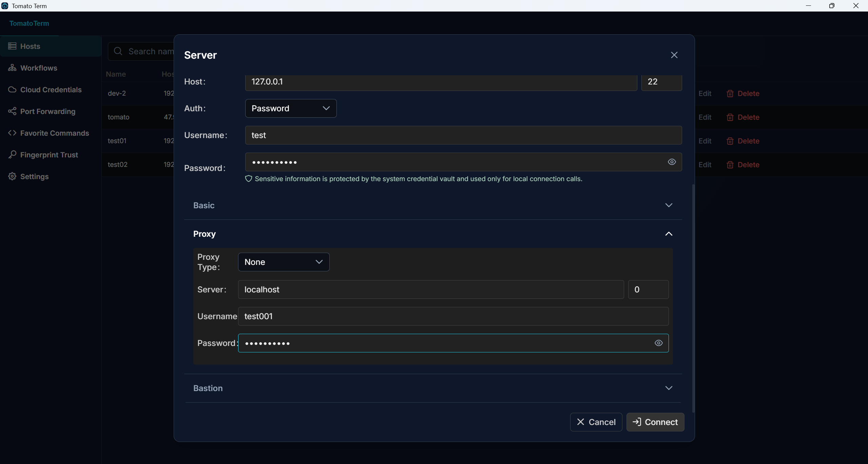Close the Server dialog with X icon
Screen dimensions: 868x464
tap(674, 55)
